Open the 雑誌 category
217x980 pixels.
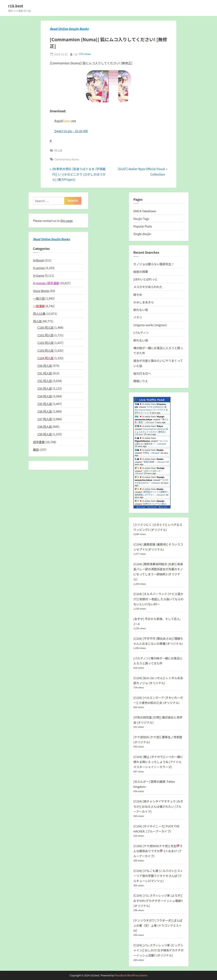36,450
